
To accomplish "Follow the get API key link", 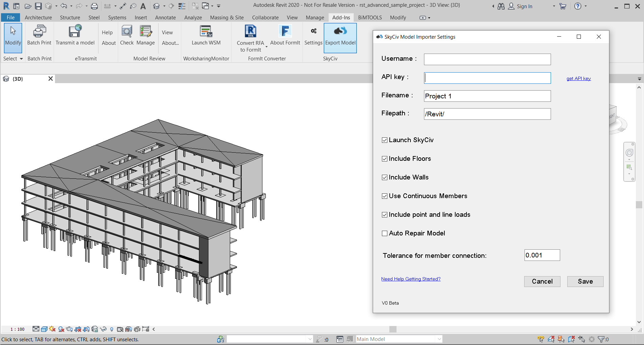I will pos(578,78).
